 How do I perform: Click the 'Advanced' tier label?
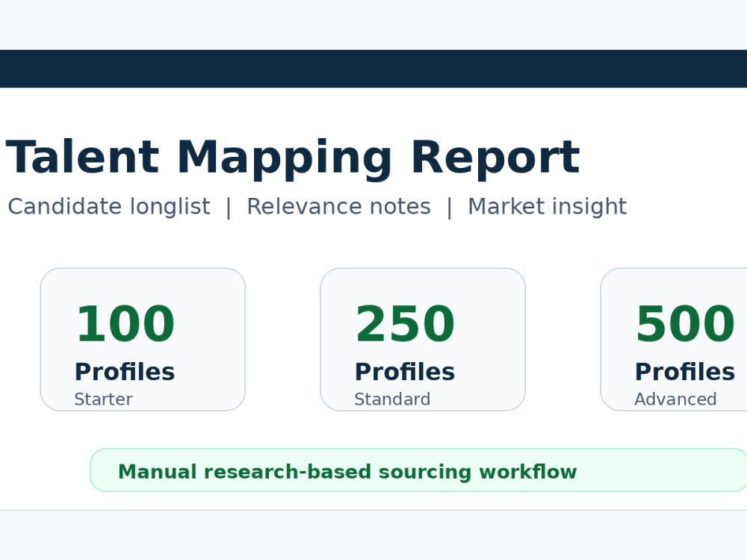click(x=675, y=399)
